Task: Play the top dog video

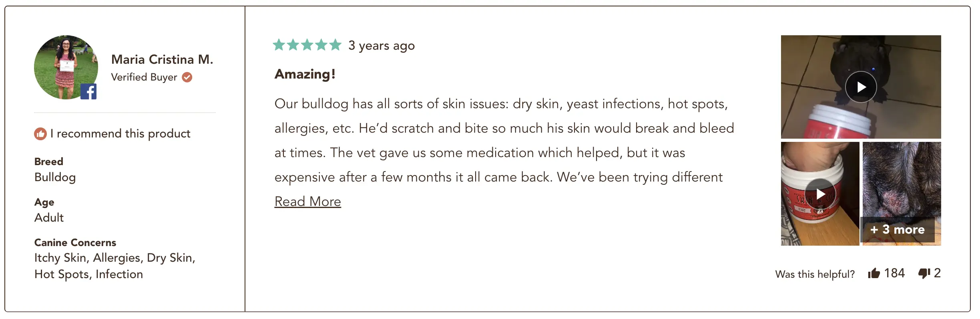Action: [x=861, y=87]
